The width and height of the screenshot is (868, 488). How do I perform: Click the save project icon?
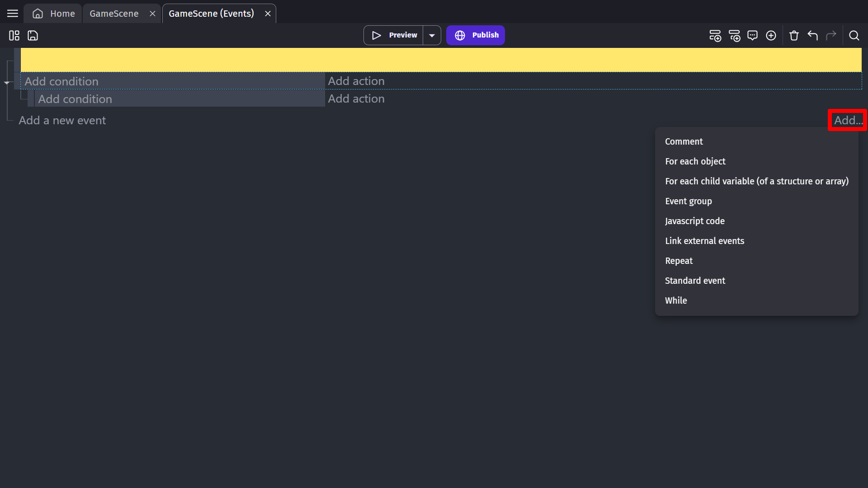[x=33, y=35]
